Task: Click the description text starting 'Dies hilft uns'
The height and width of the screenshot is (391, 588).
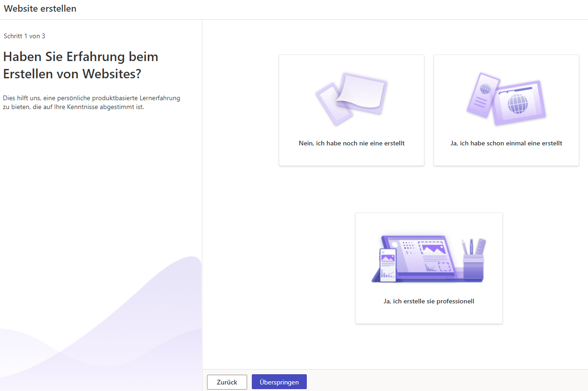Action: coord(91,103)
